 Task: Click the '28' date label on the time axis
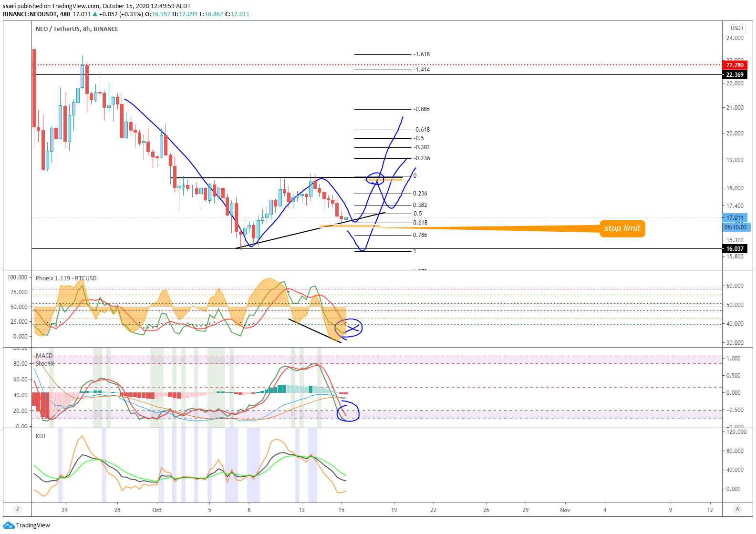click(117, 510)
